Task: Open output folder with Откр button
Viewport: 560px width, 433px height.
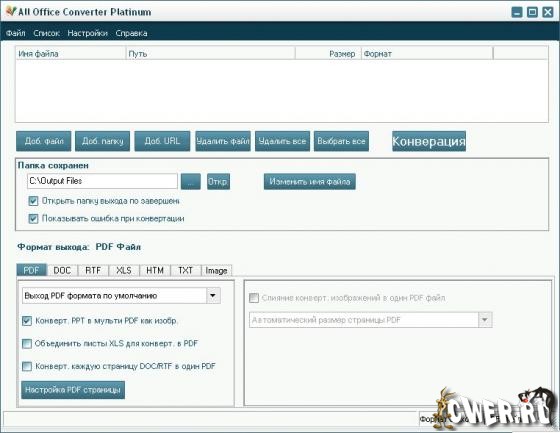Action: pyautogui.click(x=218, y=181)
